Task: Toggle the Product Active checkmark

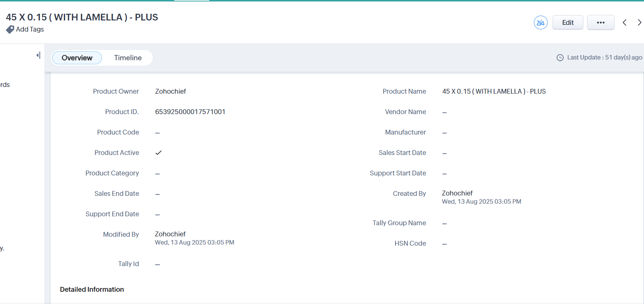Action: point(158,153)
